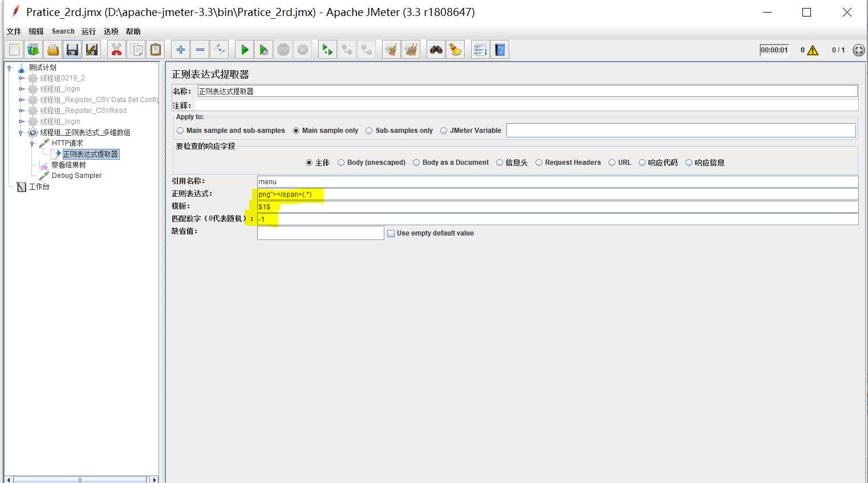Image resolution: width=868 pixels, height=483 pixels.
Task: Click the Open file folder icon
Action: click(x=53, y=50)
